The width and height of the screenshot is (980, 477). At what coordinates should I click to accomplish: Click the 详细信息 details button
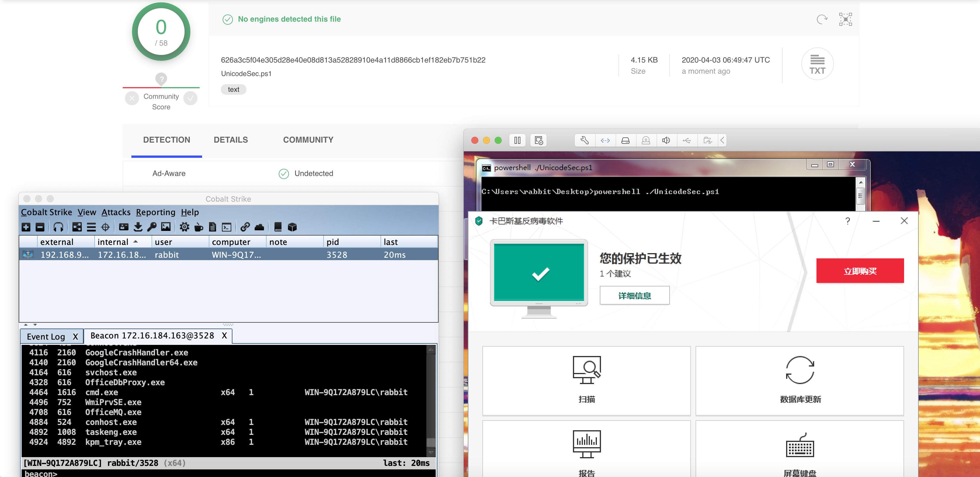pos(635,295)
